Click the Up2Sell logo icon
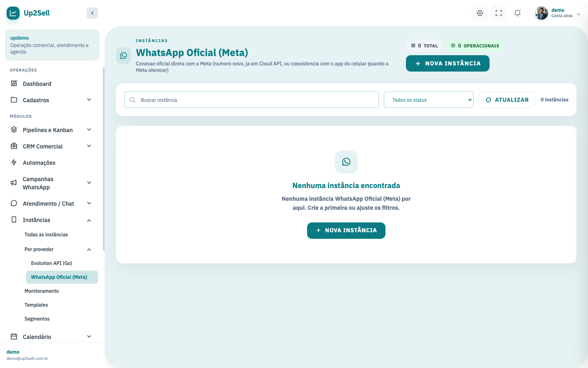588x368 pixels. (13, 13)
